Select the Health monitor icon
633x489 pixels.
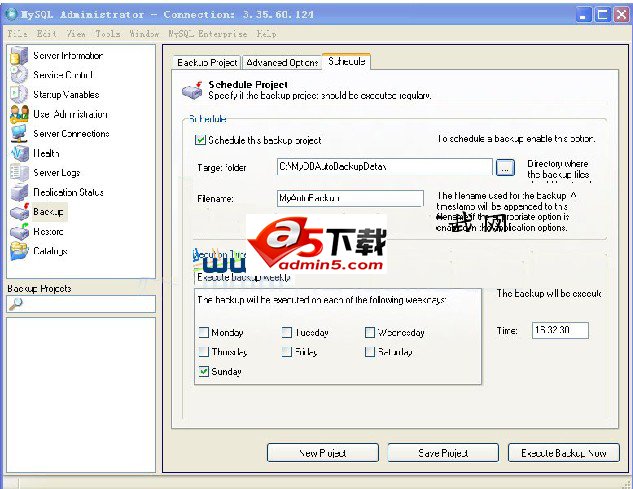pos(19,153)
